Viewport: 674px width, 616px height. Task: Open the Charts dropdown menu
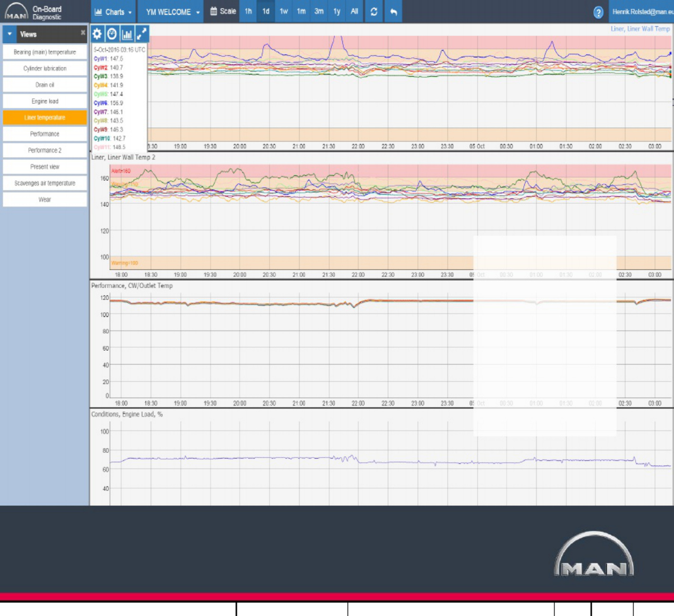(x=114, y=11)
